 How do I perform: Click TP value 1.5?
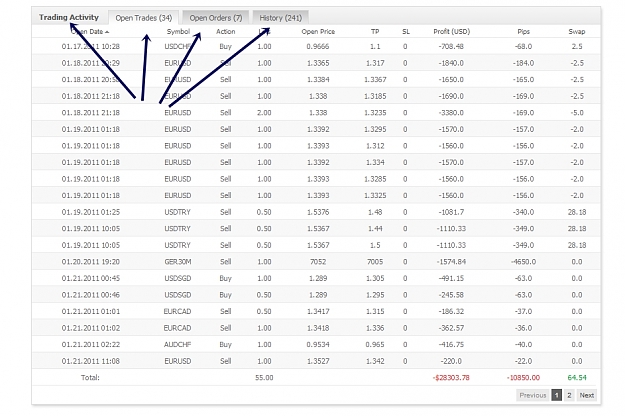pos(375,245)
